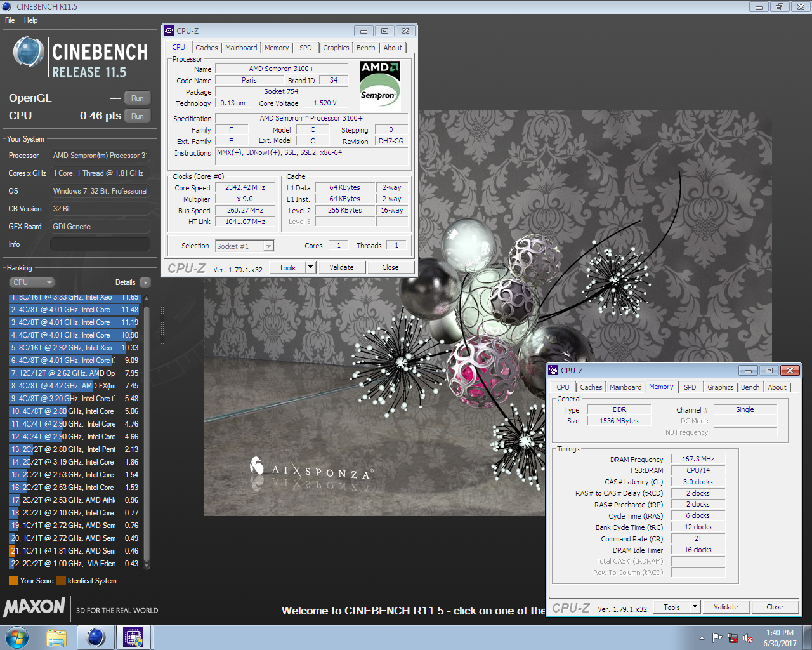Select ranking row 1 Intel Xeon 11.69
Viewport: 812px width, 650px height.
(x=74, y=297)
